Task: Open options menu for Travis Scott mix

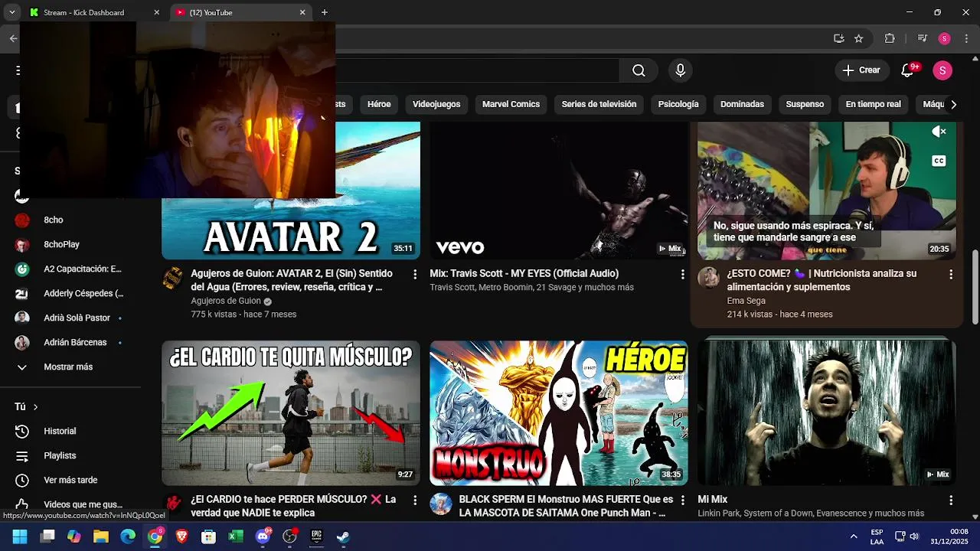Action: [683, 274]
